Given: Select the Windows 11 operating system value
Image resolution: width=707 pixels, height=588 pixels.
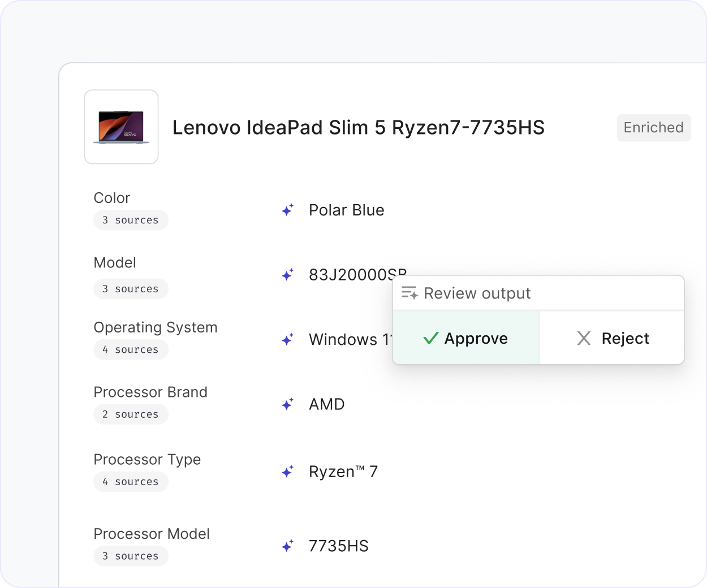Looking at the screenshot, I should point(351,339).
